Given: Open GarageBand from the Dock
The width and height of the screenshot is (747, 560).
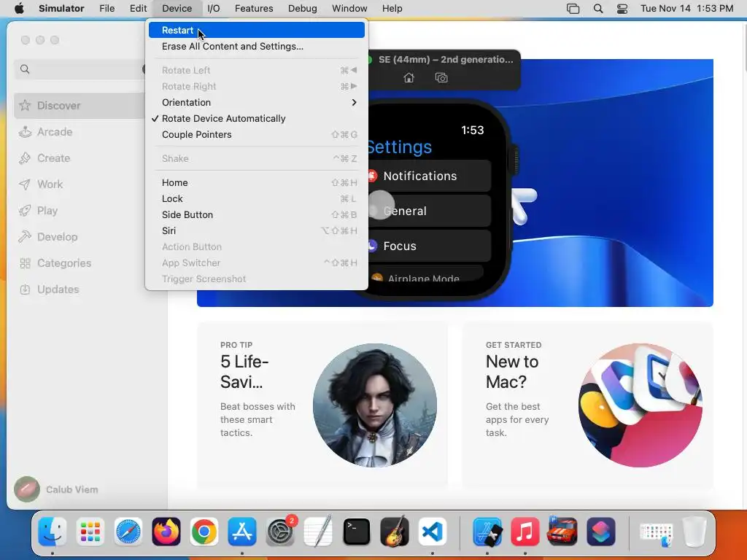Looking at the screenshot, I should (x=395, y=531).
